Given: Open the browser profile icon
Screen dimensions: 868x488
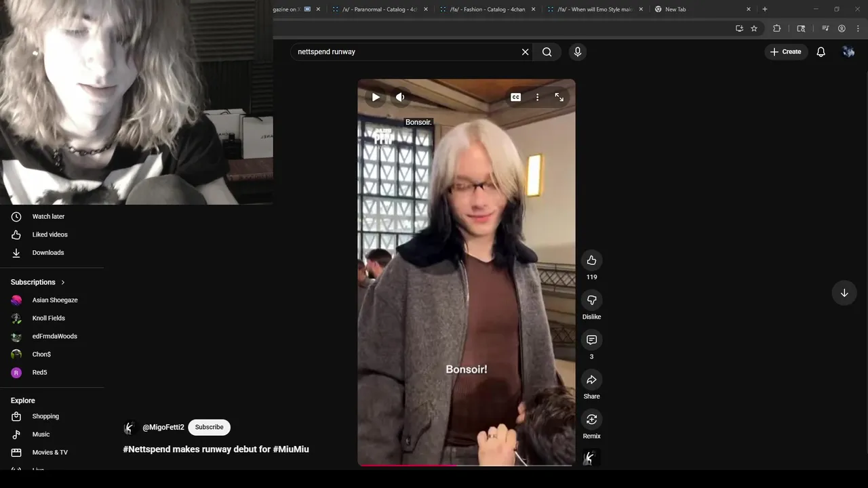Looking at the screenshot, I should 842,28.
